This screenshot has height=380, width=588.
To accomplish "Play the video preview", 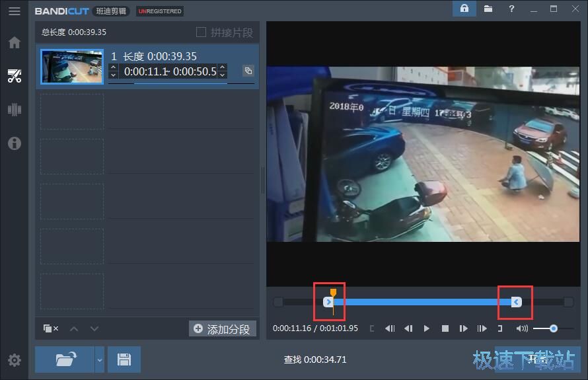I will [427, 328].
